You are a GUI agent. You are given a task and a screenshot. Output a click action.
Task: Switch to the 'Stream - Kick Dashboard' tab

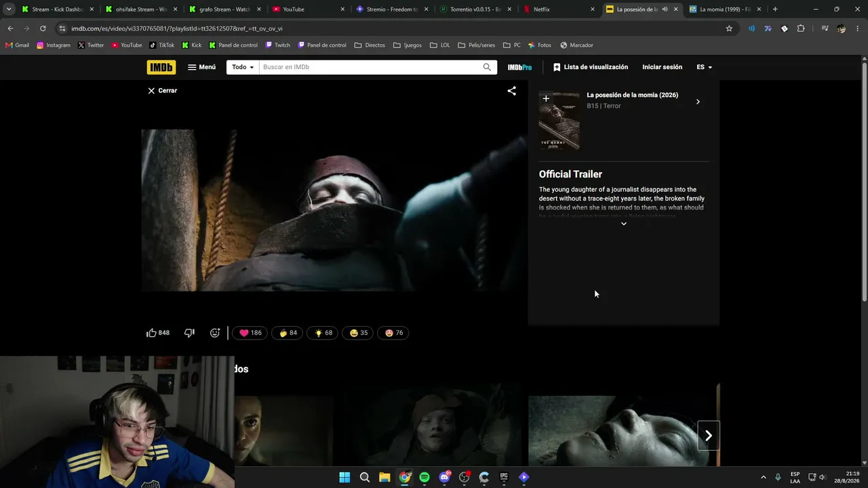click(57, 9)
